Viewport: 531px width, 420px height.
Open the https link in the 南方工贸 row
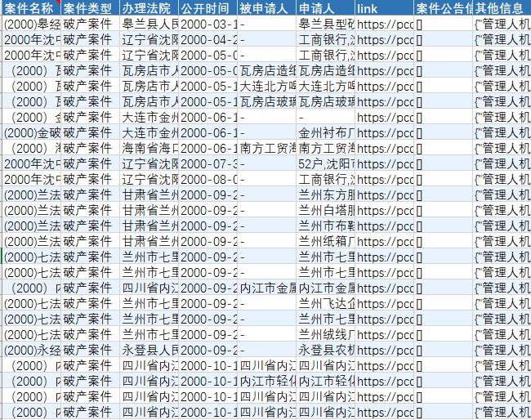(x=384, y=148)
